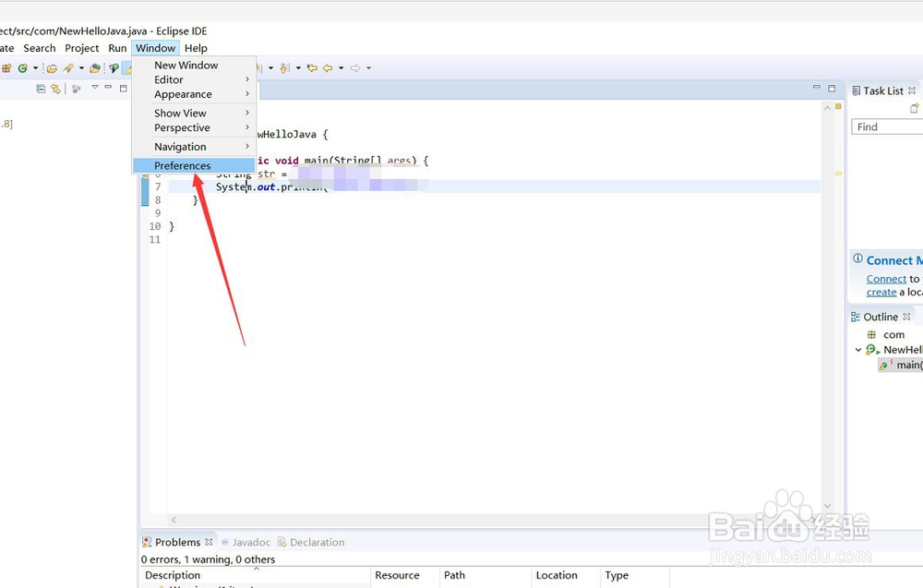Click the New Java Class toolbar icon
Image resolution: width=923 pixels, height=588 pixels.
click(22, 68)
